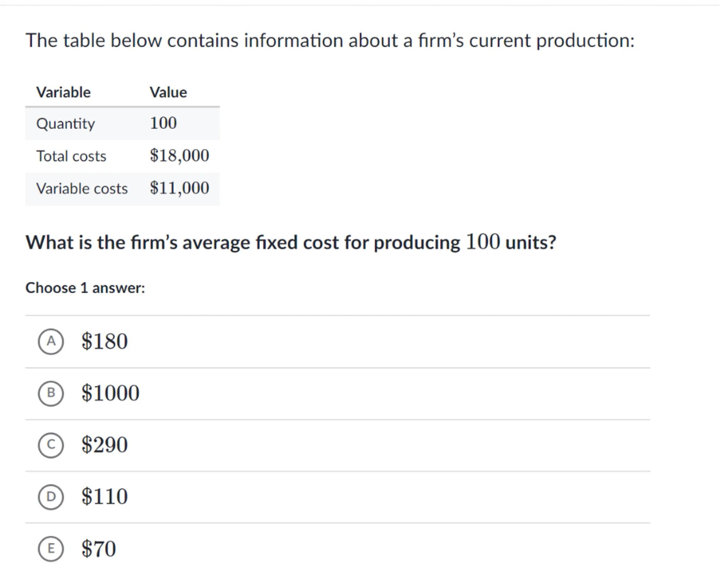Click the $70 answer text

tap(98, 548)
